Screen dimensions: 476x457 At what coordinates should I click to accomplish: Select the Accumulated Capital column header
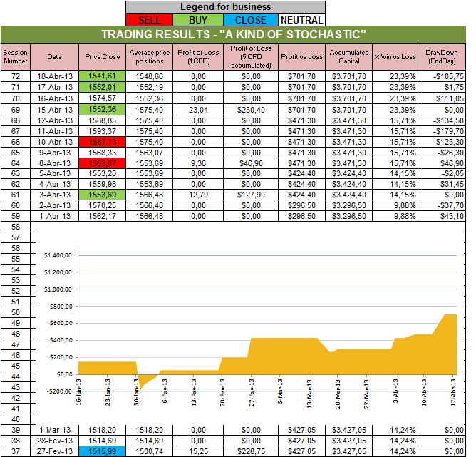(349, 57)
